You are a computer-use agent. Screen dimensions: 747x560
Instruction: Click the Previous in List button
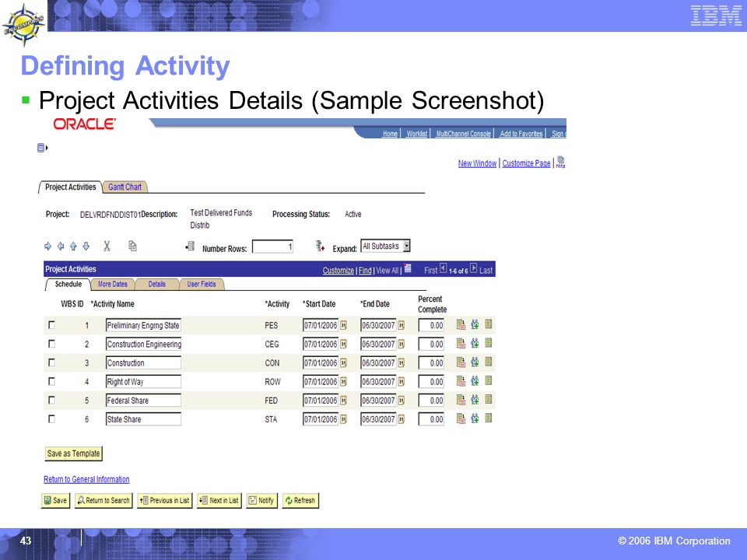click(x=164, y=500)
